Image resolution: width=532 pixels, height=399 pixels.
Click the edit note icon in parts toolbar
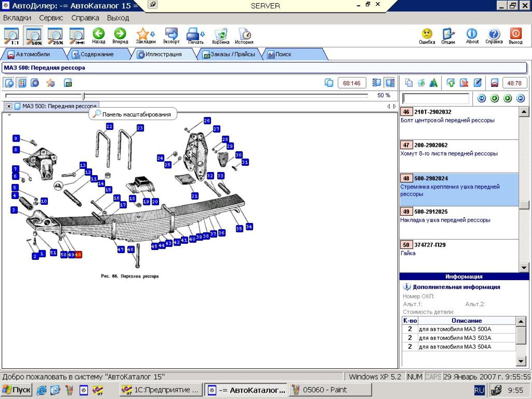click(477, 83)
